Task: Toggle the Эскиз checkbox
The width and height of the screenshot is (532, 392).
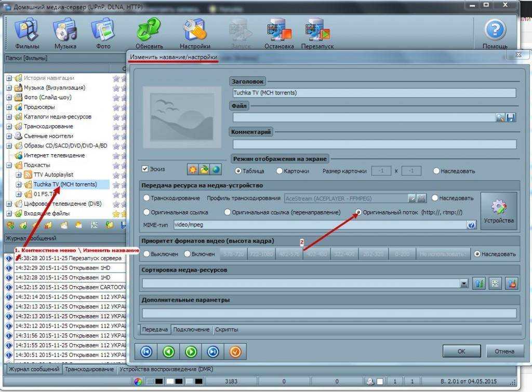Action: coord(145,169)
